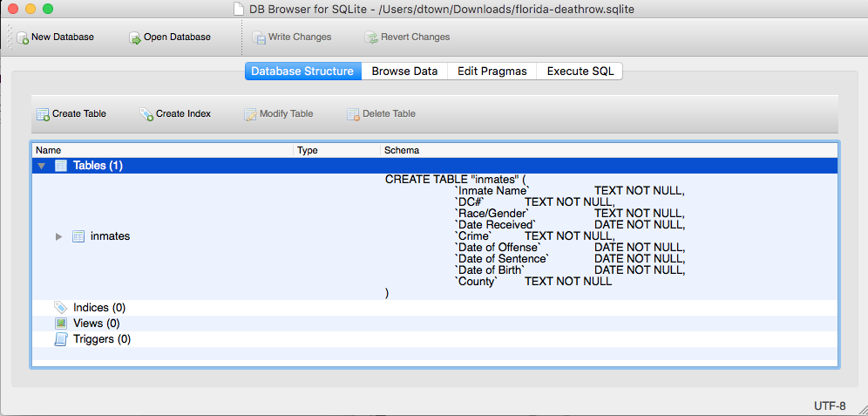868x416 pixels.
Task: Click the Modify Table pencil icon
Action: (251, 114)
